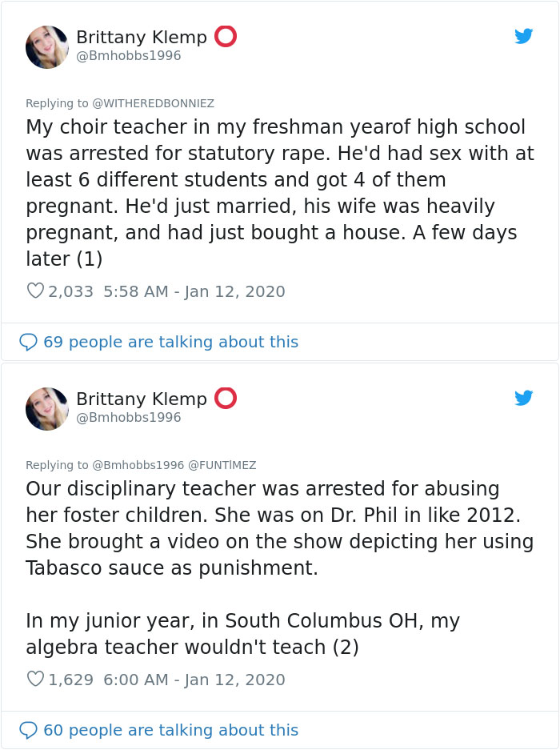Open Brittany Klemp's profile from the first tweet

pyautogui.click(x=142, y=37)
